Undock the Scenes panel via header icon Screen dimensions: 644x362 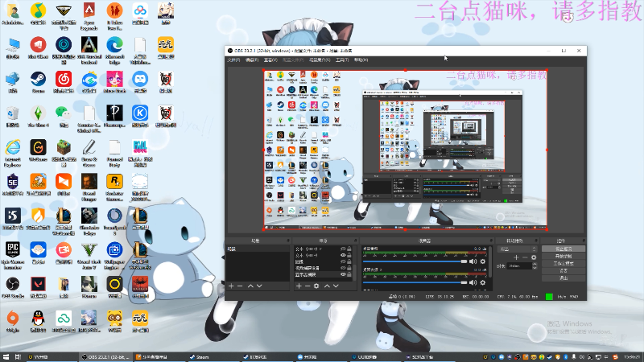(x=288, y=241)
